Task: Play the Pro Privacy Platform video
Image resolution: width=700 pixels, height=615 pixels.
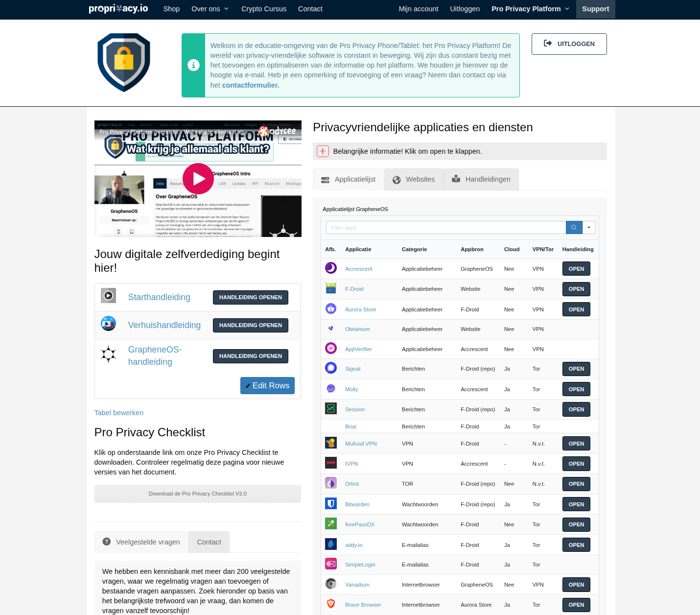Action: pos(198,179)
